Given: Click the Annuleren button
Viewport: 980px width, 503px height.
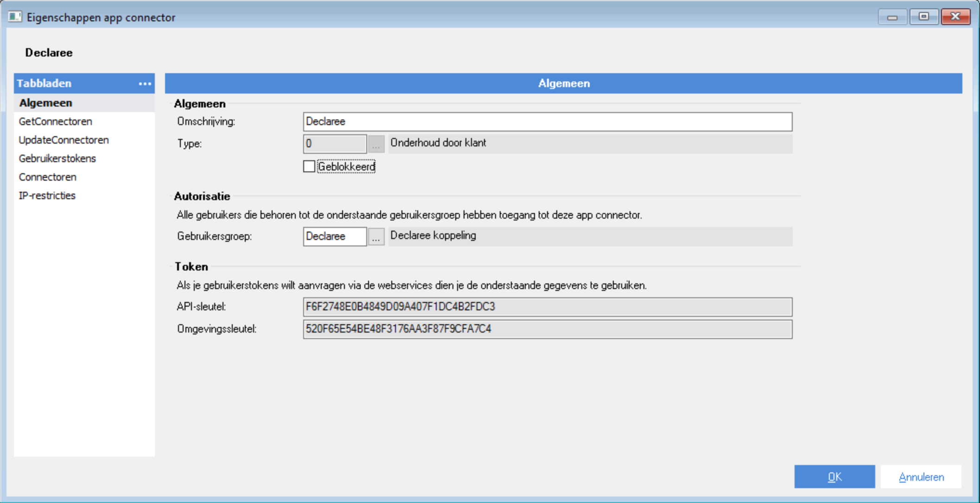Looking at the screenshot, I should (921, 477).
